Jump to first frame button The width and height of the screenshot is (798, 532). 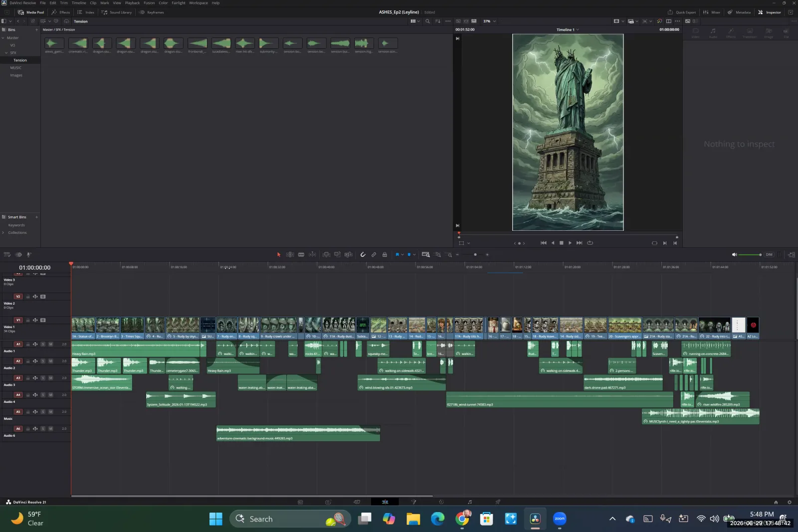pyautogui.click(x=544, y=243)
